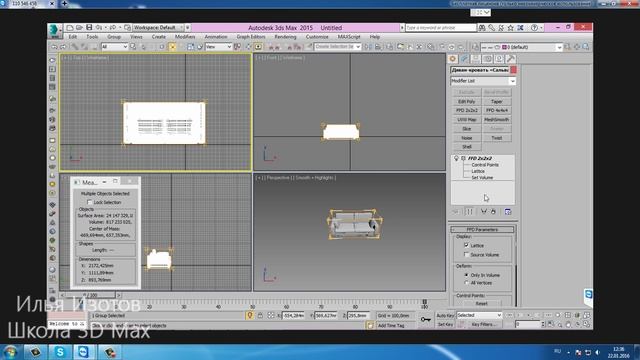The width and height of the screenshot is (640, 360).
Task: Open the Utilities hammer panel tab
Action: (510, 59)
